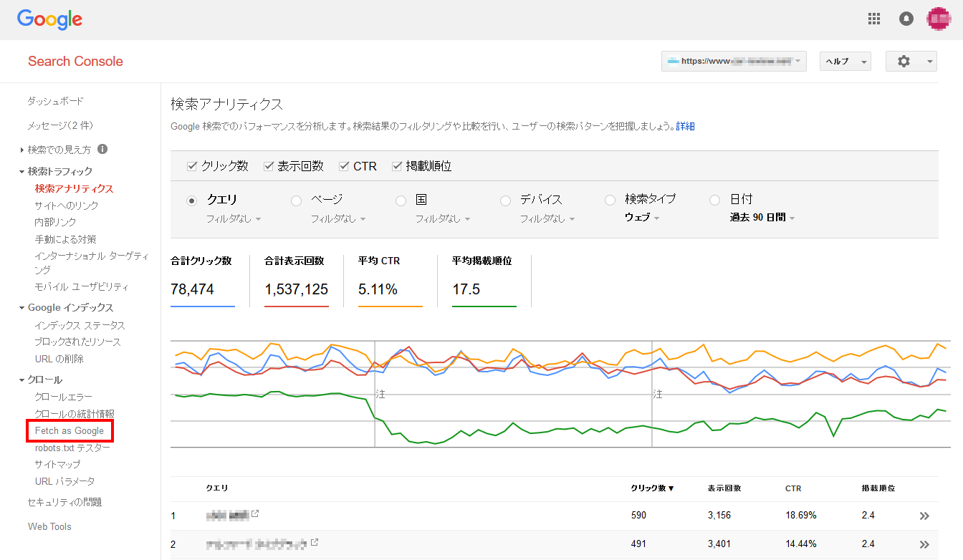Open external link icon for query row 1
The width and height of the screenshot is (963, 560).
[255, 514]
